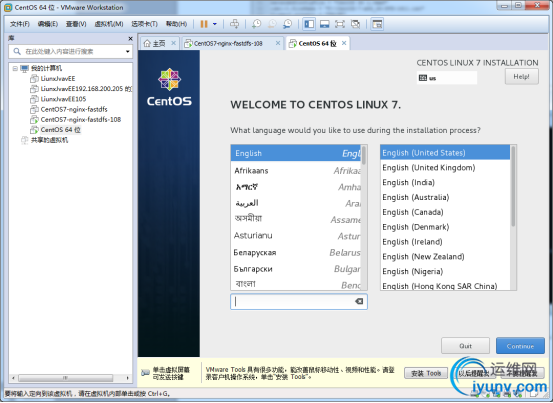Select the 我的计算机 root item
553x403 pixels.
pos(46,68)
